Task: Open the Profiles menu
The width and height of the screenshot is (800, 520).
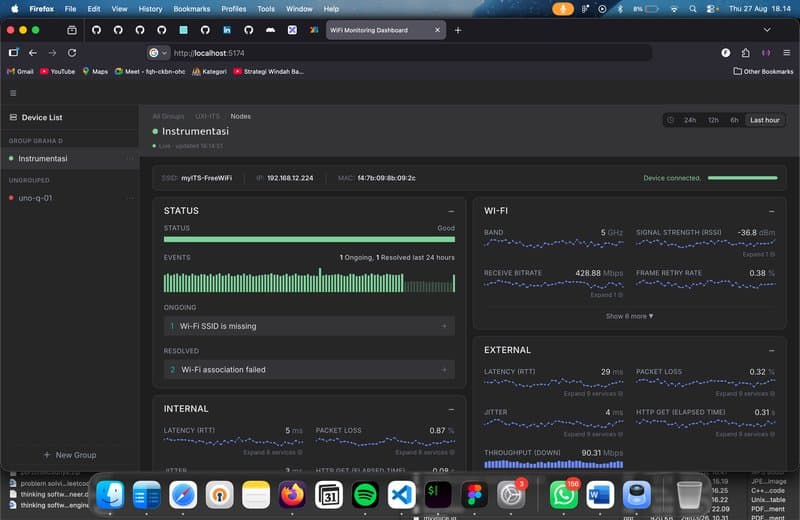Action: (x=233, y=9)
